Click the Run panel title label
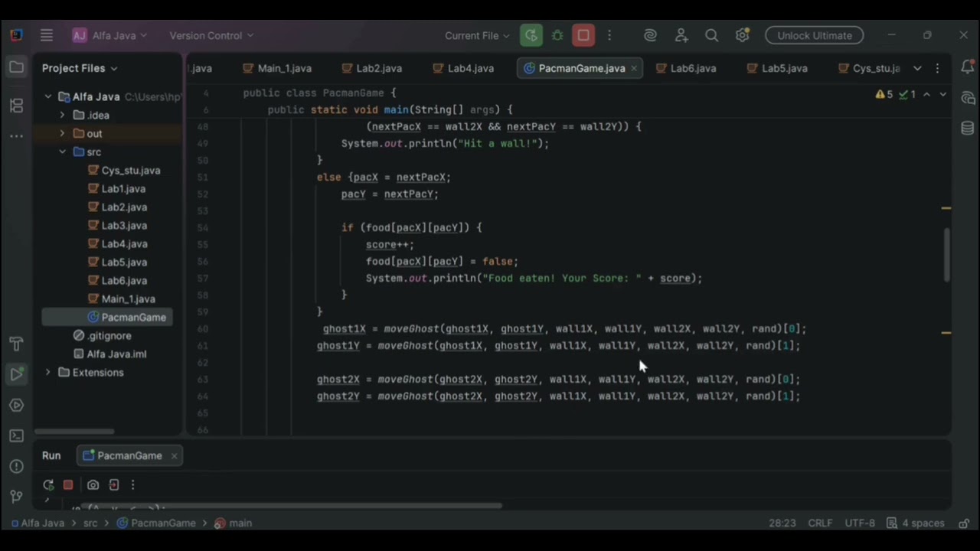 51,455
